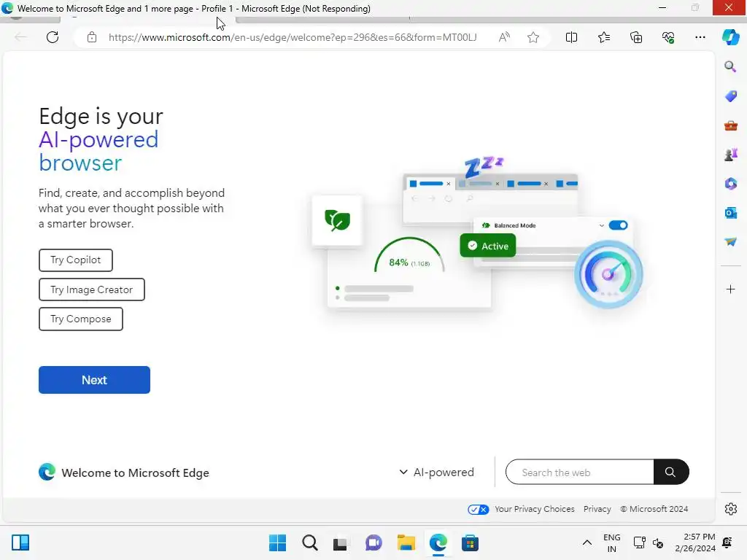Toggle split screen icon

tap(571, 37)
